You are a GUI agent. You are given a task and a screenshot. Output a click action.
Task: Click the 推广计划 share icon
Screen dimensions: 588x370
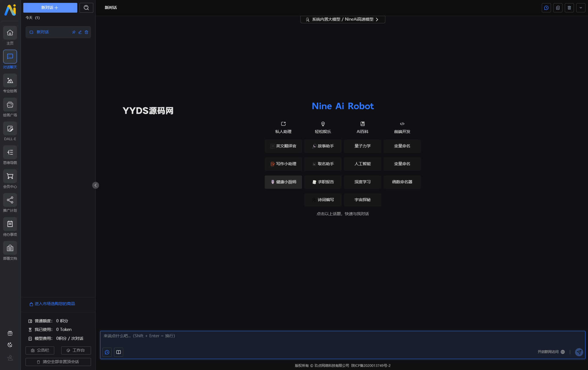coord(10,200)
